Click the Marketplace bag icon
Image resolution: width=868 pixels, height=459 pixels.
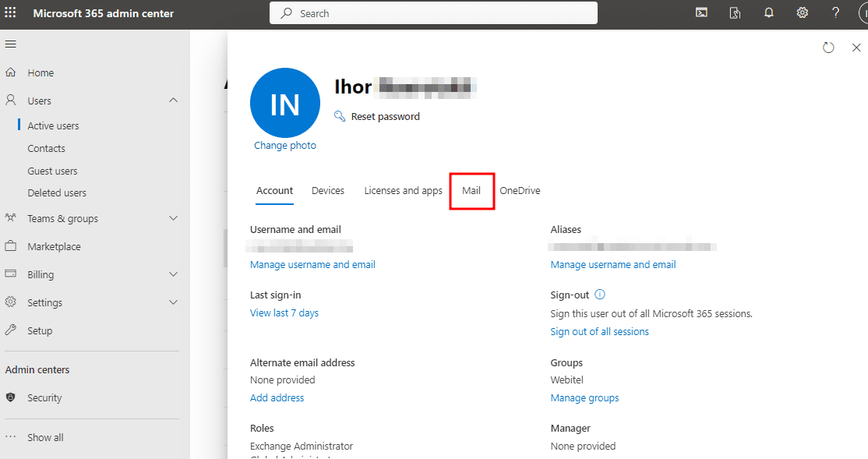point(10,245)
